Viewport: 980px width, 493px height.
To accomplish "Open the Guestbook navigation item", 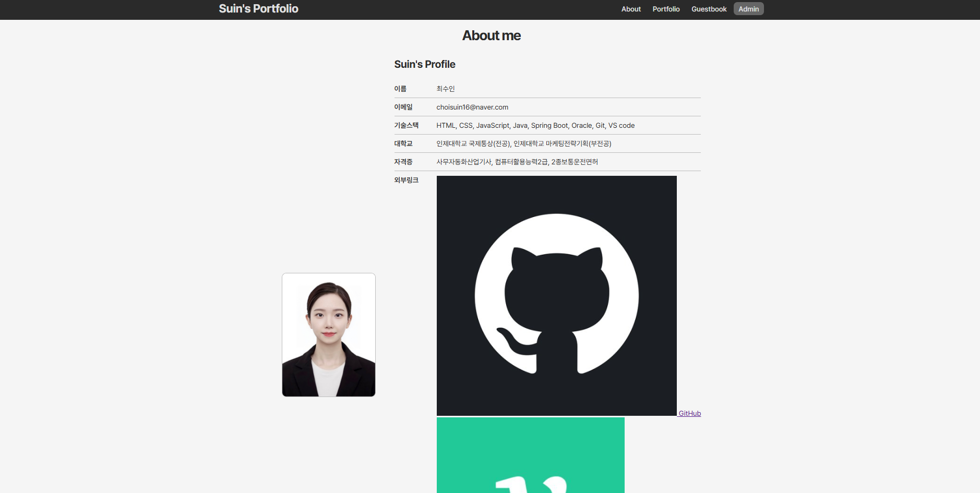I will coord(708,9).
